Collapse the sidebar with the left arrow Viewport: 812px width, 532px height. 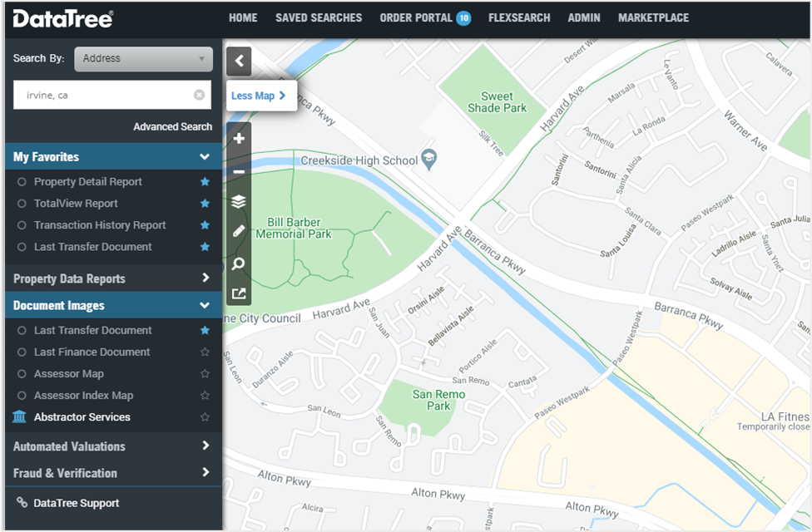tap(239, 61)
